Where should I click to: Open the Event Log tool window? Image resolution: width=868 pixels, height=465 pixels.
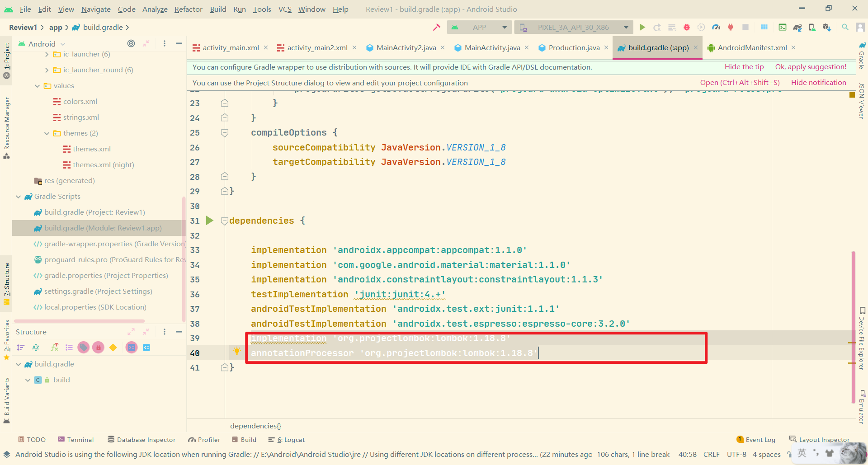coord(756,440)
